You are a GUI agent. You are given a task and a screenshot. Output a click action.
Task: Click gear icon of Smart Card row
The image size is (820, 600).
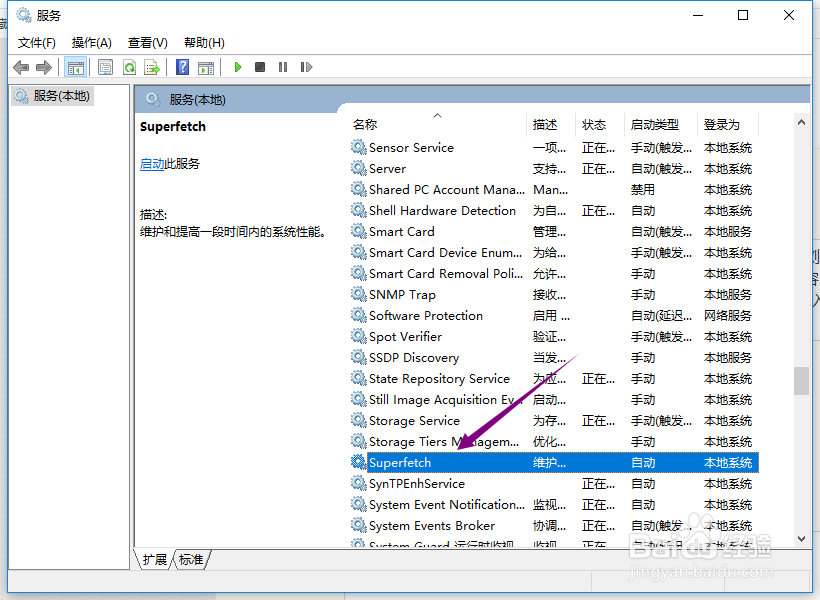pyautogui.click(x=358, y=231)
